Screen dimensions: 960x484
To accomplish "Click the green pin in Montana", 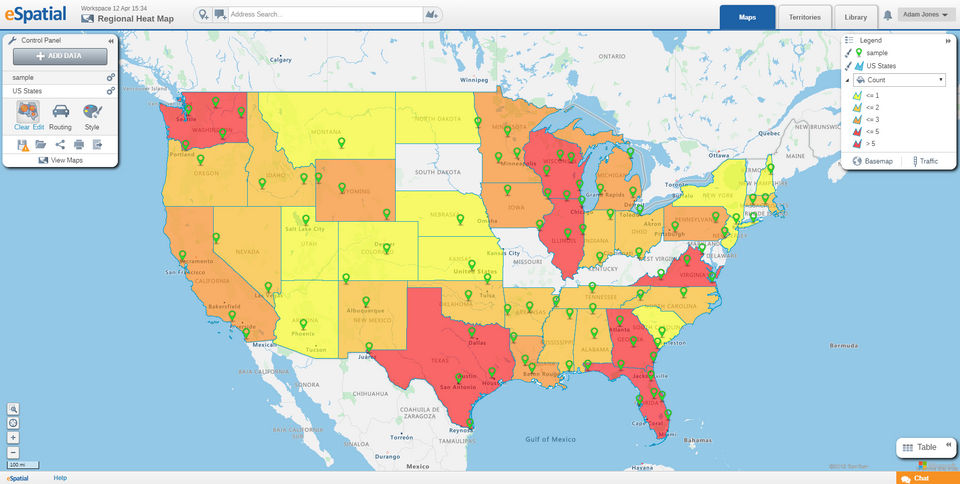I will (x=341, y=142).
